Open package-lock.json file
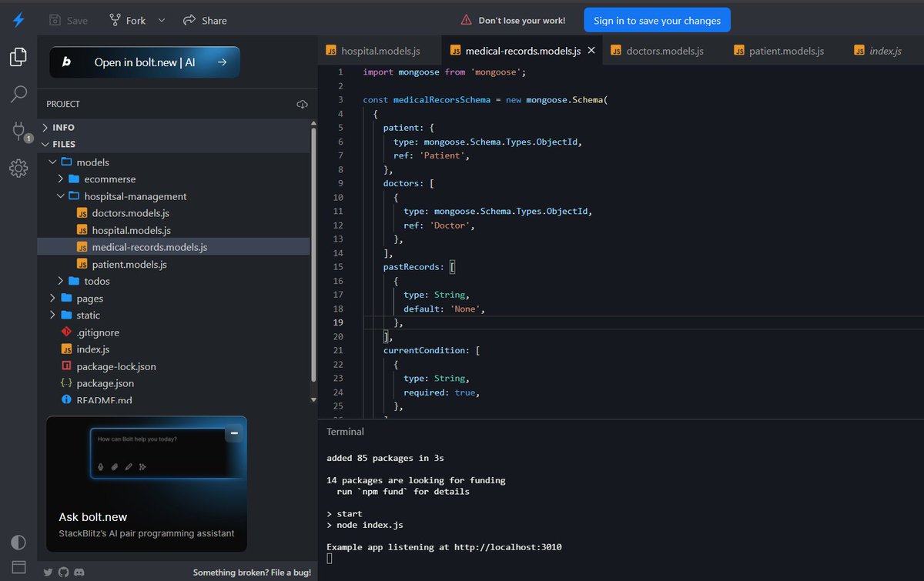Screen dimensions: 924x581 pyautogui.click(x=174, y=366)
